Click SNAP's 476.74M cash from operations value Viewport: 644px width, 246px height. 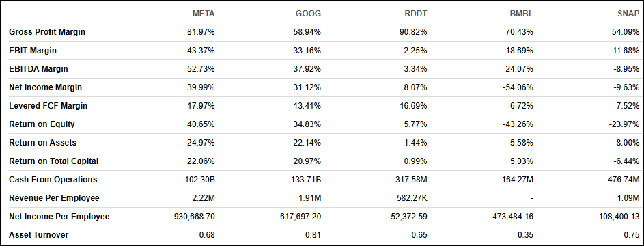[x=624, y=180]
